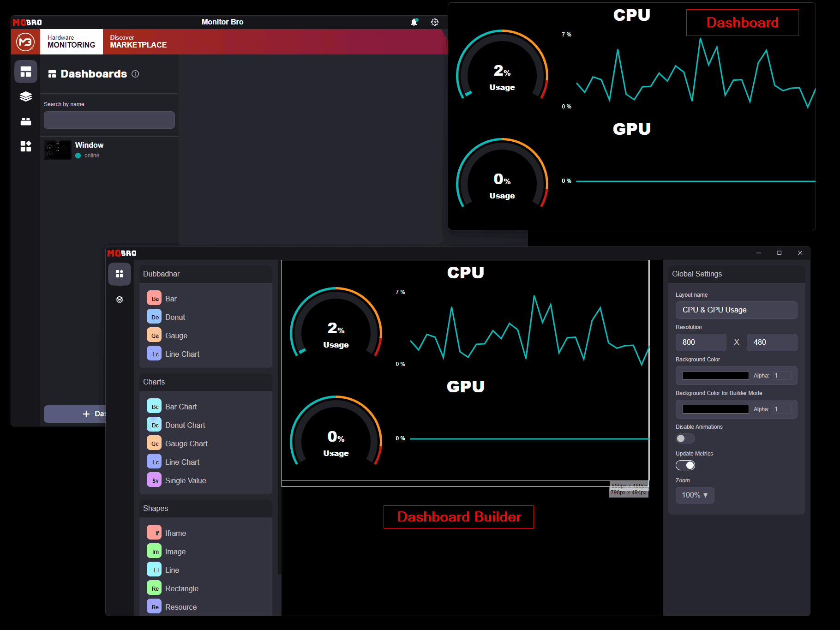
Task: Collapse the Charts section header
Action: (206, 382)
